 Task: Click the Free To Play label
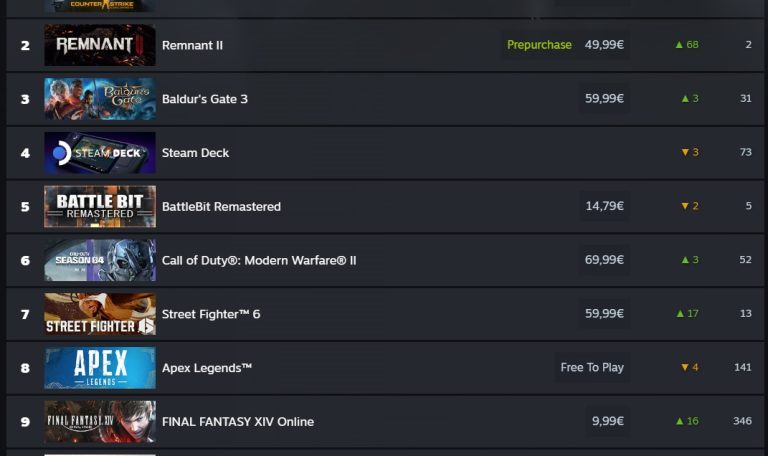pos(592,368)
